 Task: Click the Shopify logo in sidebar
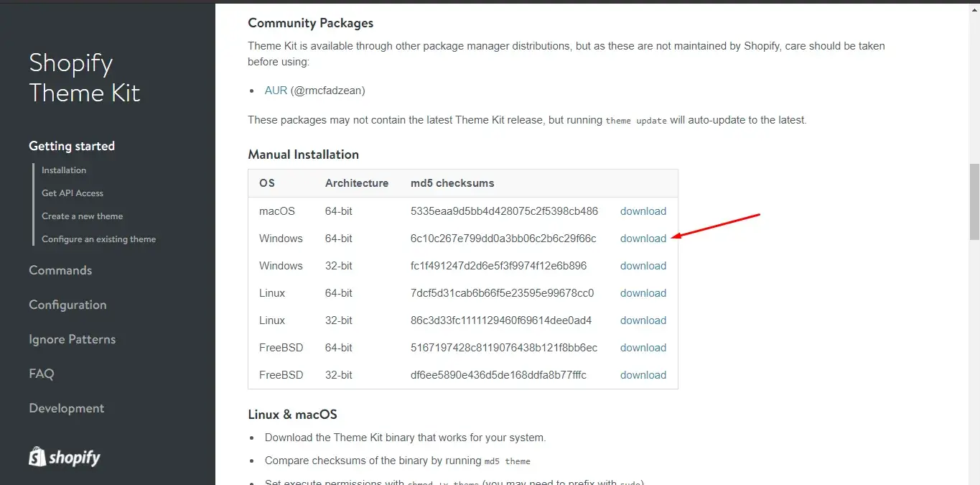coord(65,457)
